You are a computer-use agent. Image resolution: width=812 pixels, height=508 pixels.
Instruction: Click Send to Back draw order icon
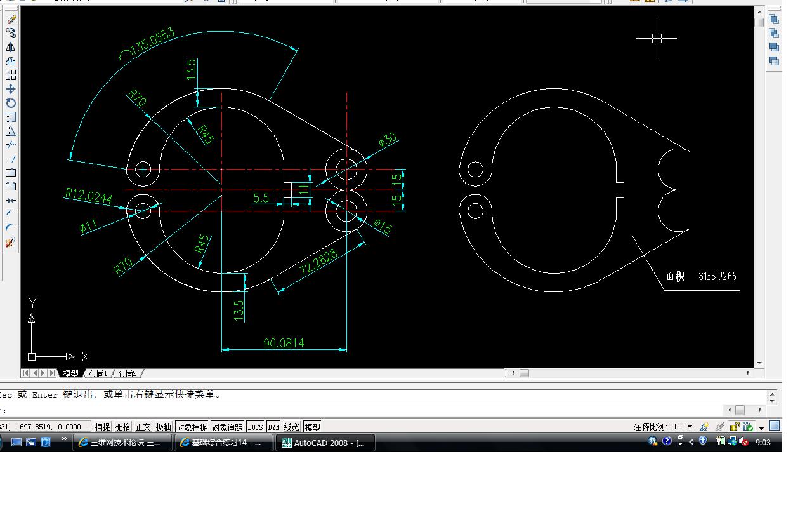coord(774,33)
